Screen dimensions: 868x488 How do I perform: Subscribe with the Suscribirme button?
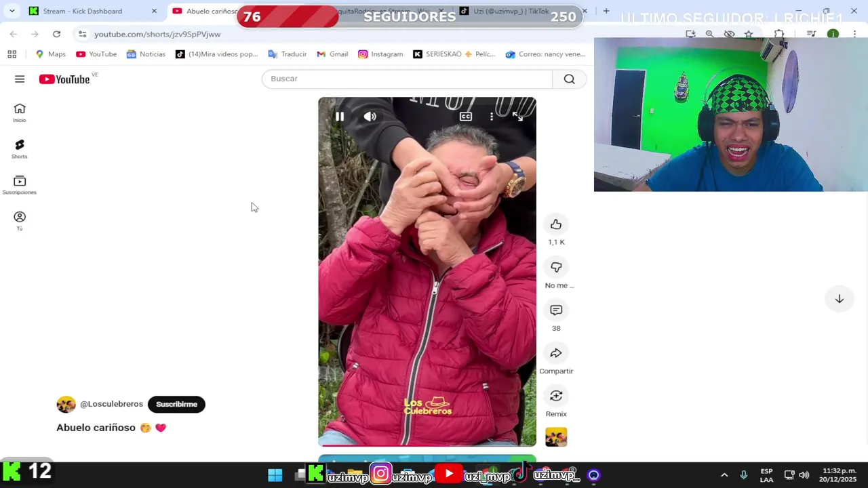176,404
